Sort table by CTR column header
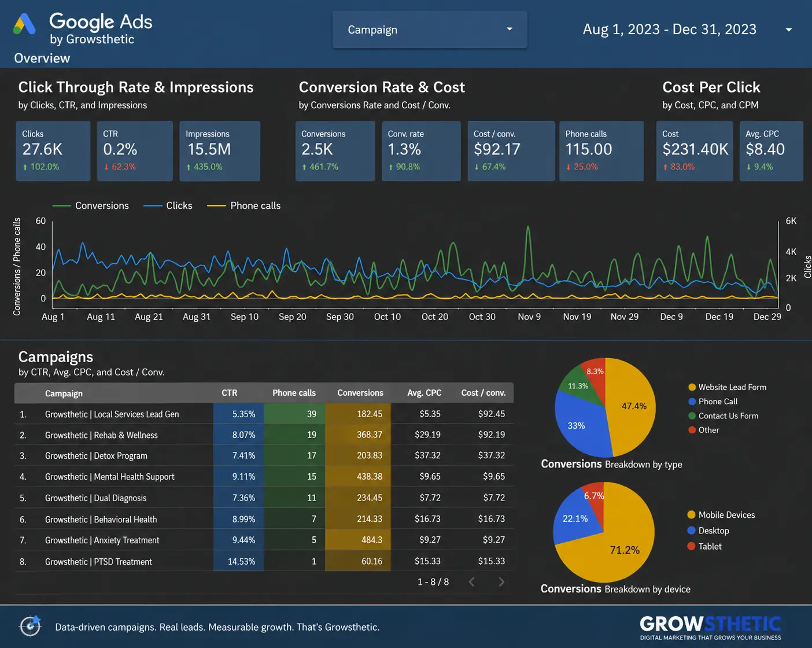Viewport: 812px width, 648px height. point(230,393)
